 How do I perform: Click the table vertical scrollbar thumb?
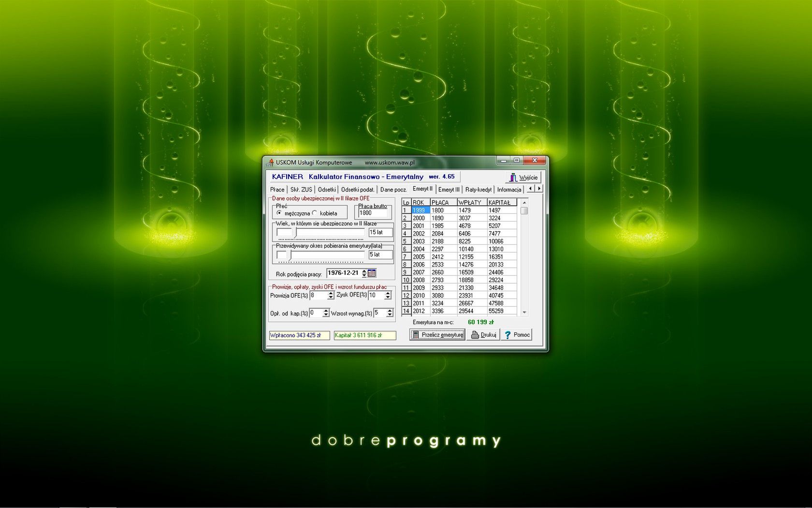pos(524,210)
